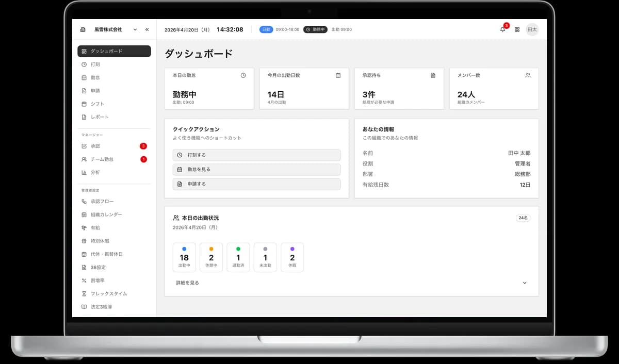Click the 申請する quick action button
Viewport: 619px width, 364px height.
256,184
